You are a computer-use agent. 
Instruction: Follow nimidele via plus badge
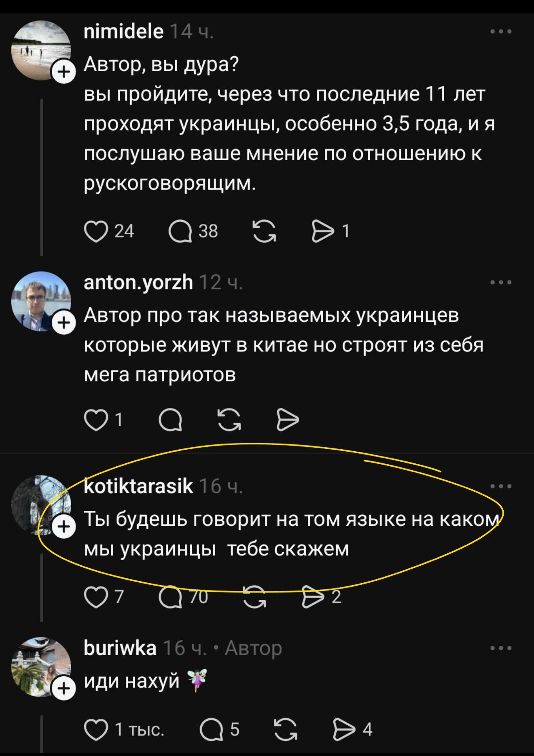tap(63, 72)
